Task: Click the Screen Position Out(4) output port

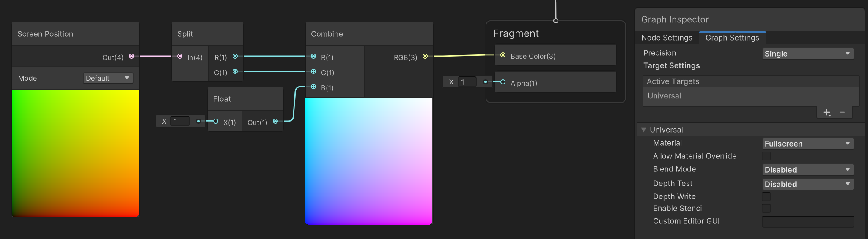Action: tap(132, 56)
